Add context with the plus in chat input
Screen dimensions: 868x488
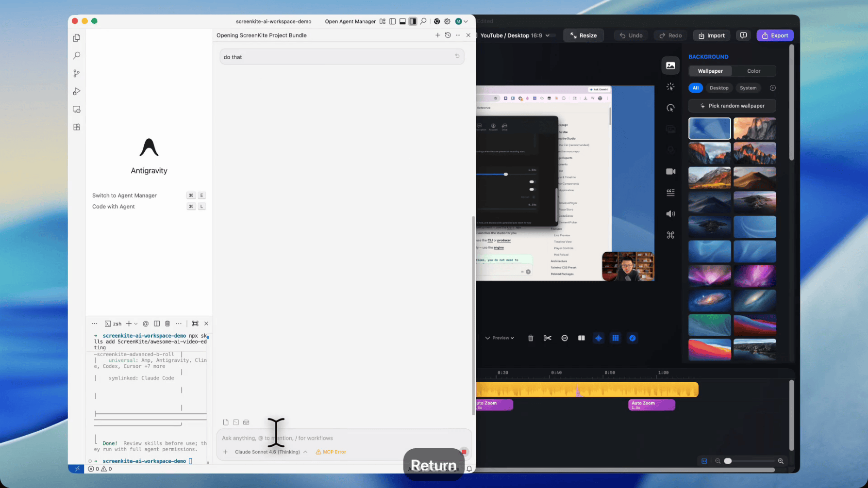pos(225,452)
